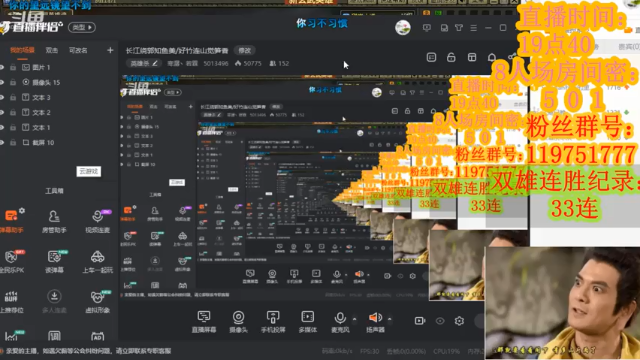640x360 pixels.
Task: Open the 手机投屏 phone casting tool
Action: click(x=273, y=321)
